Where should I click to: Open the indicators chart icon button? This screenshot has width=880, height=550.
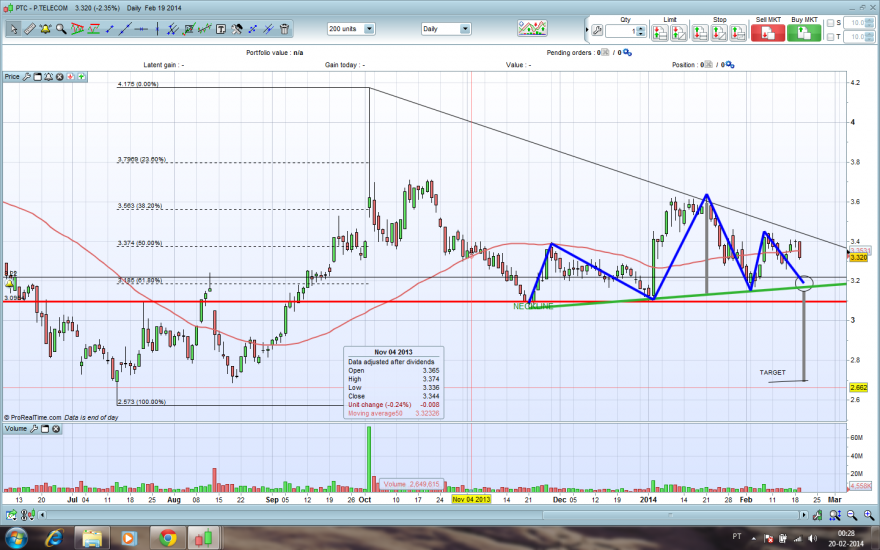(x=531, y=28)
